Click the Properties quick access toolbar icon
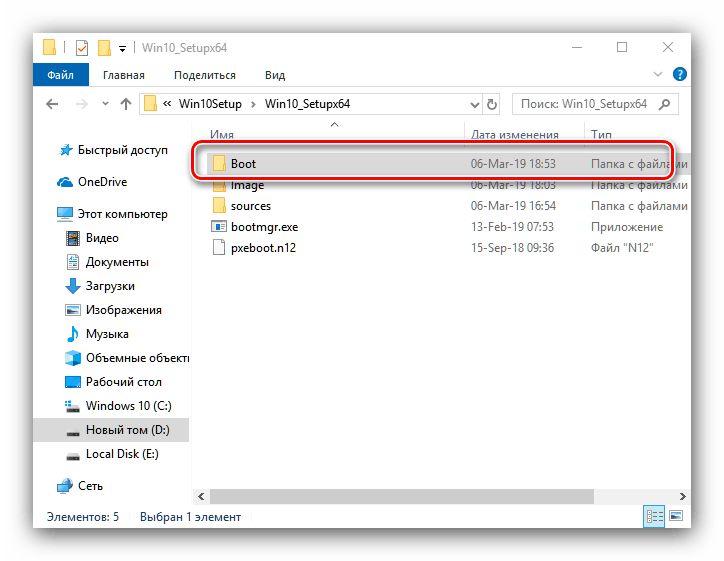The height and width of the screenshot is (561, 724). tap(82, 48)
